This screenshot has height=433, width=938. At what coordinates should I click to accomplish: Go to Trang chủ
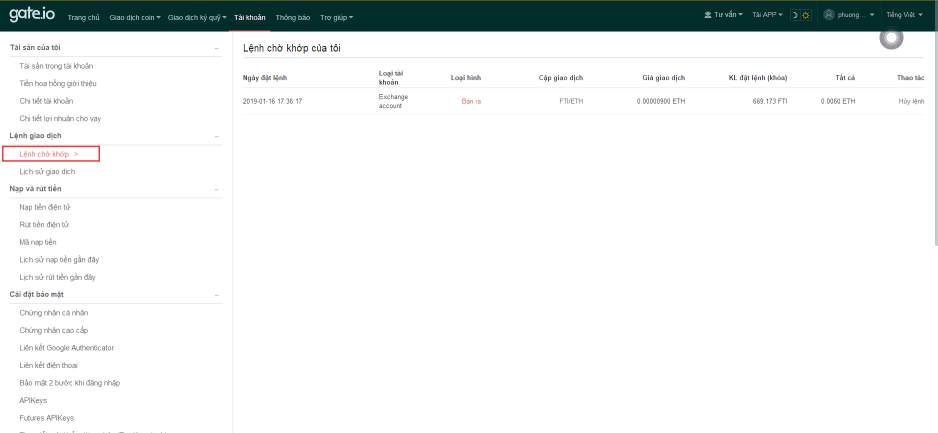point(83,17)
